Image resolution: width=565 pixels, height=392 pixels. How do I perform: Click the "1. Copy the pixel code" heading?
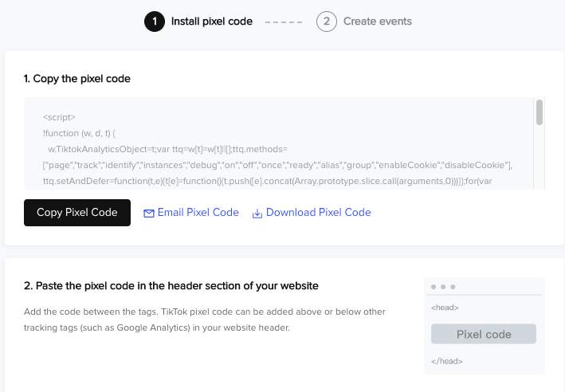pyautogui.click(x=77, y=79)
